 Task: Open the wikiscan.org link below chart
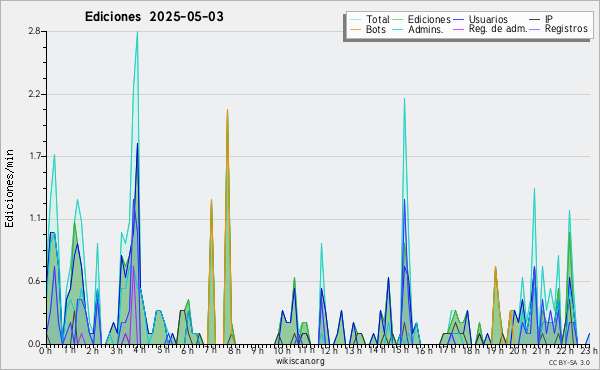[300, 361]
